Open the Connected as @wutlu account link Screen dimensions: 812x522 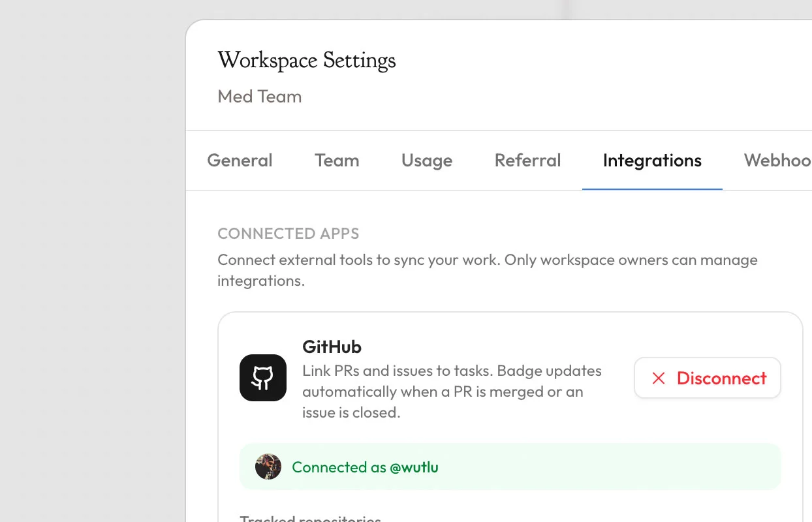coord(365,467)
